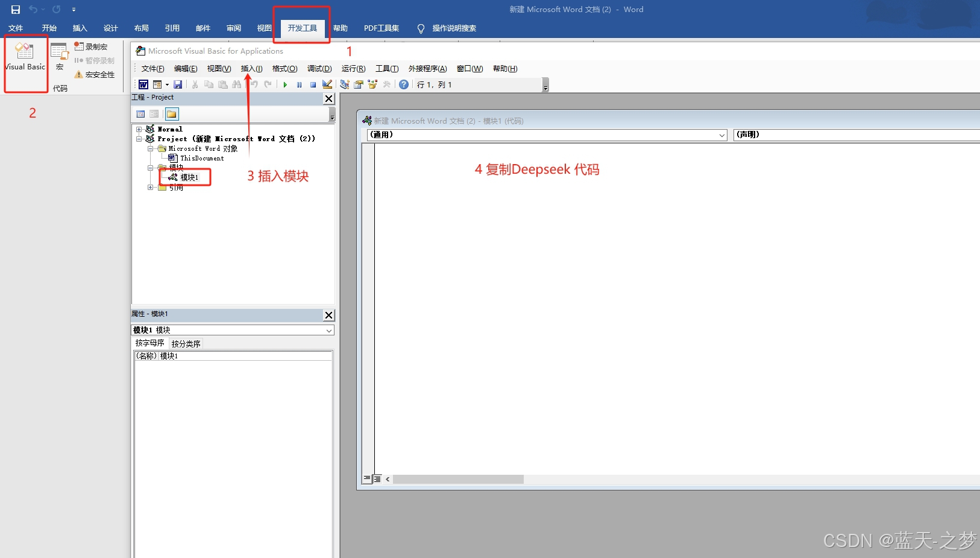Image resolution: width=980 pixels, height=558 pixels.
Task: Open the 调试(D) menu in VBA editor
Action: coord(319,69)
